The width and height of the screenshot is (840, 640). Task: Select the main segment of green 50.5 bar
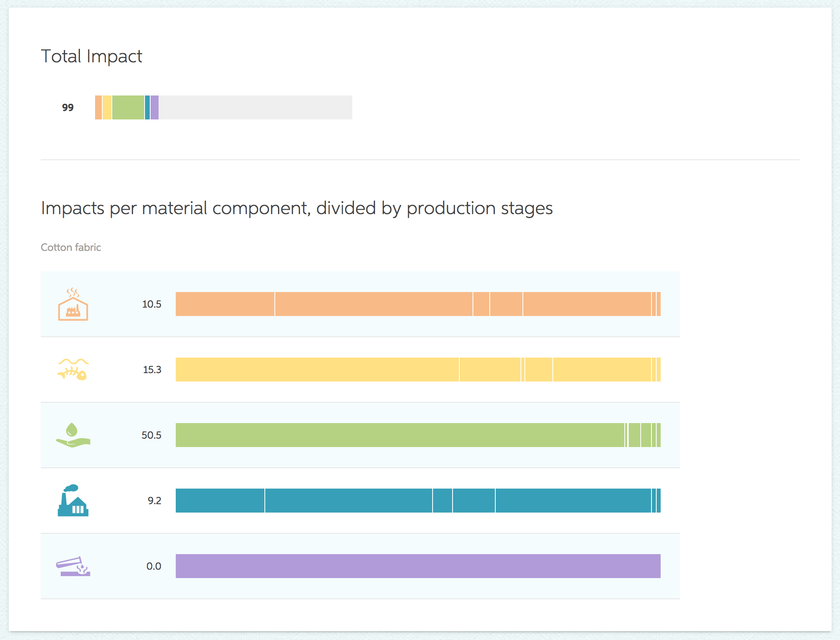(400, 435)
